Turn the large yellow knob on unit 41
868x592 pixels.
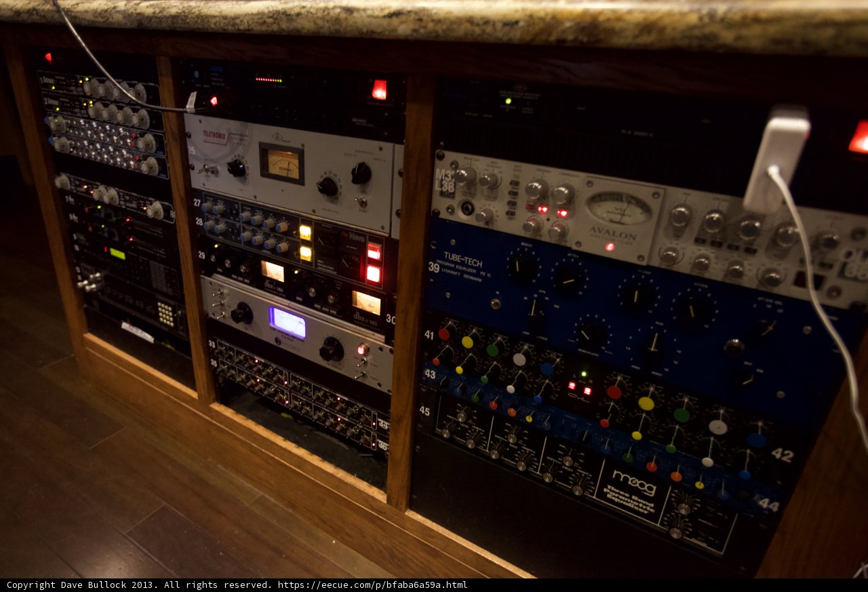(468, 342)
